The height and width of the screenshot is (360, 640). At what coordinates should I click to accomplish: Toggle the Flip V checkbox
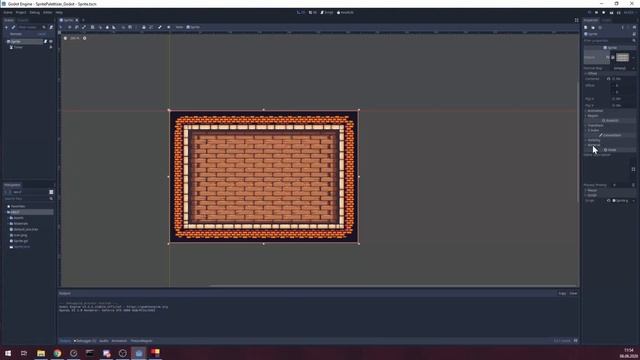[x=614, y=105]
